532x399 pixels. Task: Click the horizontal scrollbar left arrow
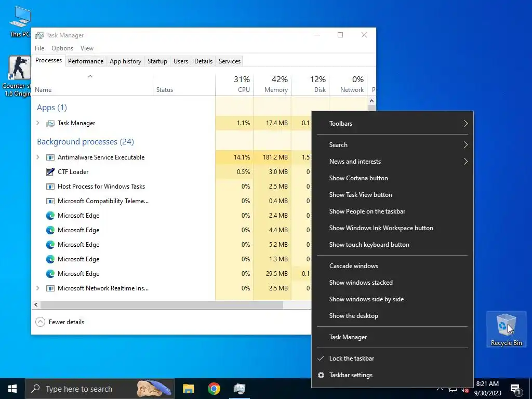[36, 304]
